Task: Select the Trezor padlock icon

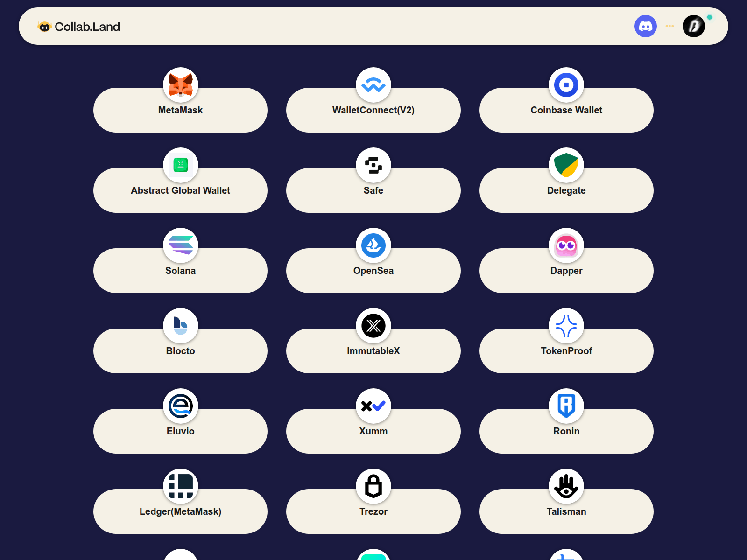Action: coord(373,486)
